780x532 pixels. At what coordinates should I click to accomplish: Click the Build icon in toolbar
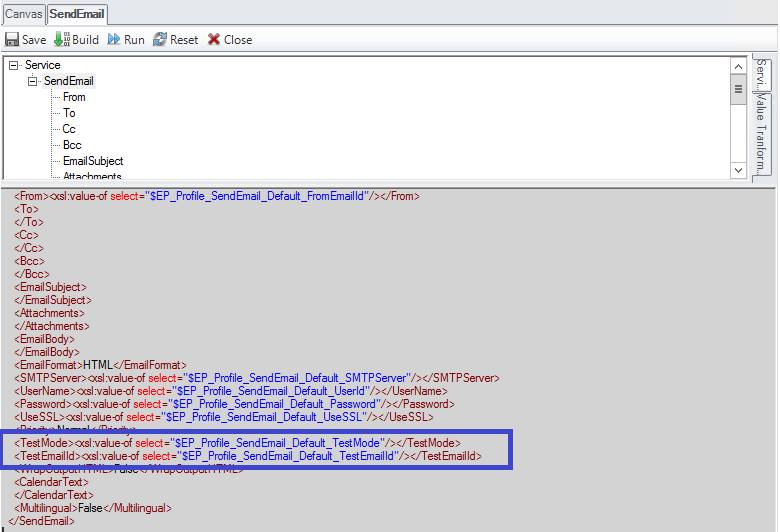pyautogui.click(x=62, y=39)
